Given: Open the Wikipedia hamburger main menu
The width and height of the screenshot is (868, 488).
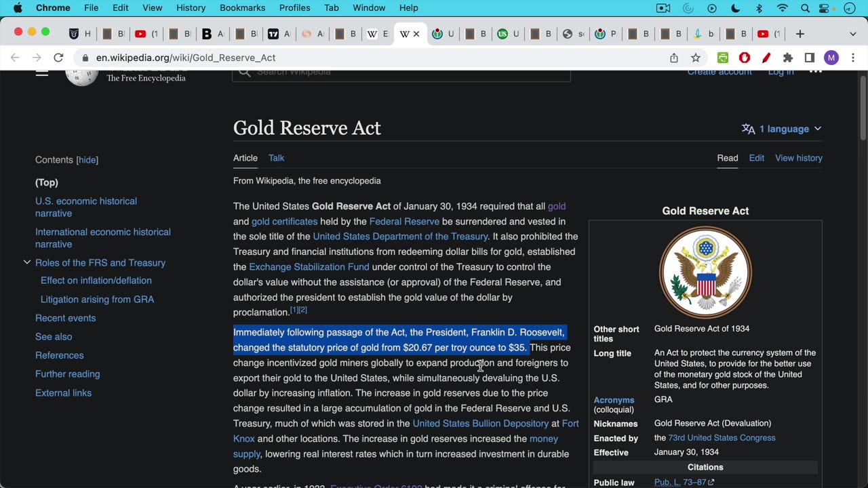Looking at the screenshot, I should [x=42, y=72].
